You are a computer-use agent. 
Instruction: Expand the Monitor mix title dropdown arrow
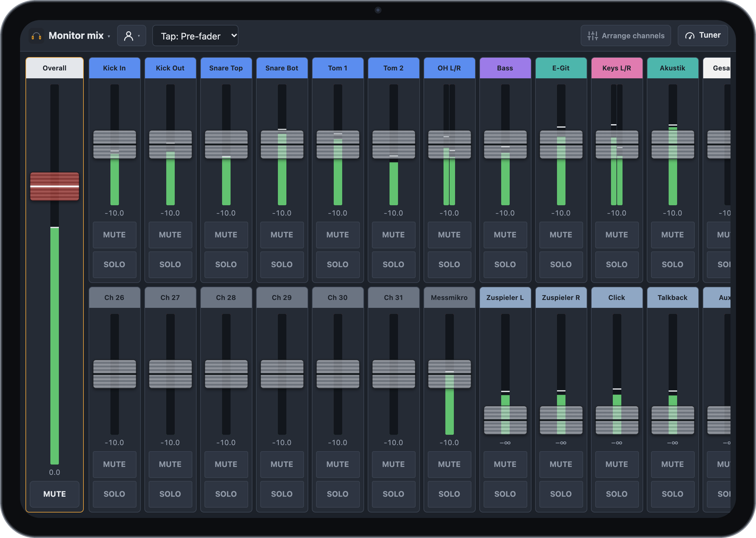point(109,36)
